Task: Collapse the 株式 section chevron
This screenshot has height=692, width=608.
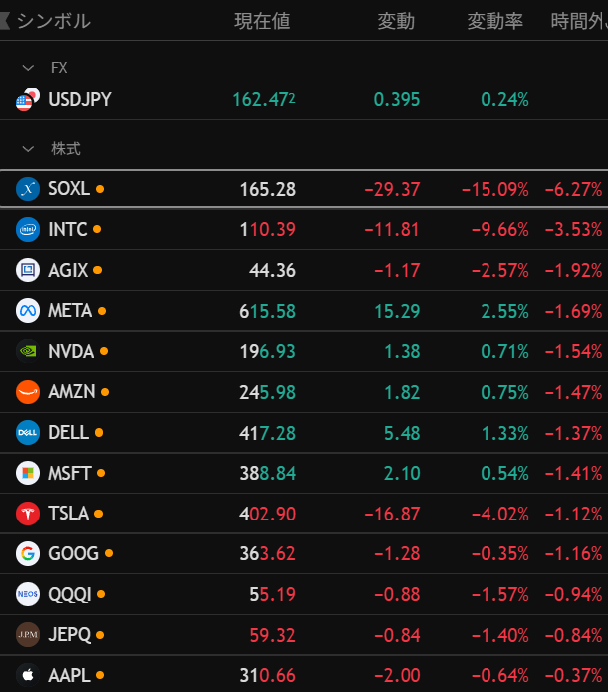Action: click(28, 149)
